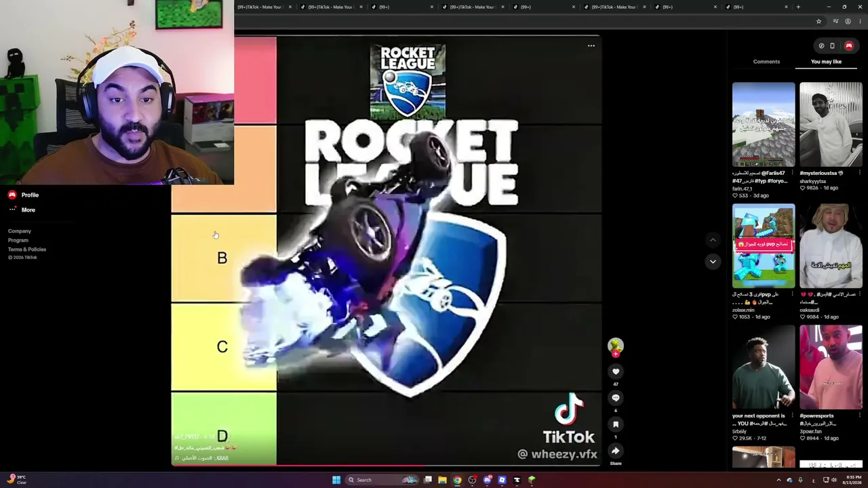Click the compass icon in top-right pill
This screenshot has height=488, width=868.
coord(821,46)
